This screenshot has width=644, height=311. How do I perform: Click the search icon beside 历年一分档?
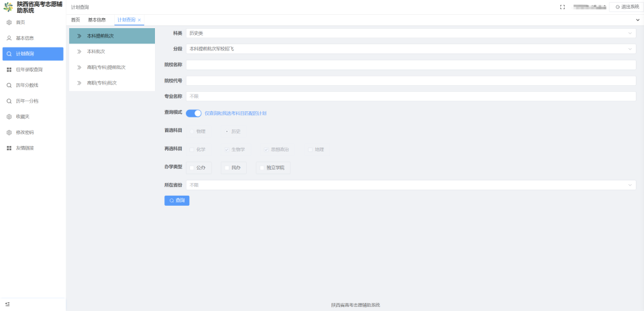click(x=9, y=101)
